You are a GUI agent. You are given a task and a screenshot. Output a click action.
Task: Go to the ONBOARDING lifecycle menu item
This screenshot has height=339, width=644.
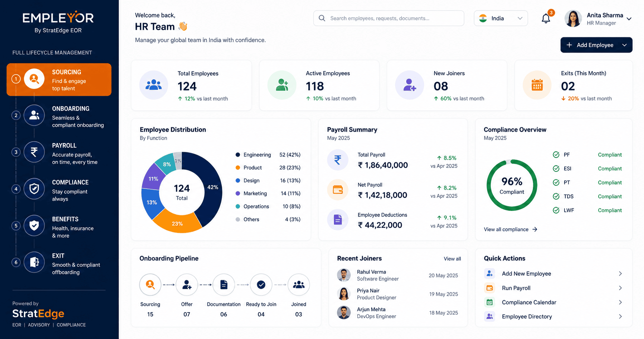click(59, 116)
